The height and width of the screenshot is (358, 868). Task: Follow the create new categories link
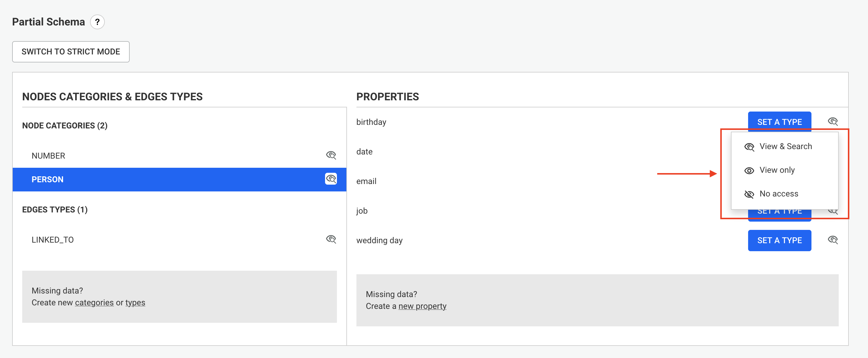(x=94, y=302)
